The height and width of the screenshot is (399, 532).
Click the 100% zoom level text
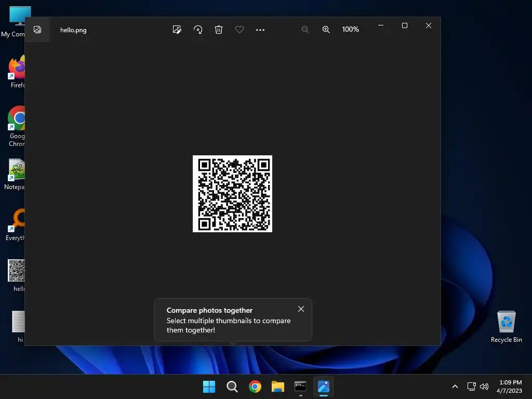tap(350, 30)
